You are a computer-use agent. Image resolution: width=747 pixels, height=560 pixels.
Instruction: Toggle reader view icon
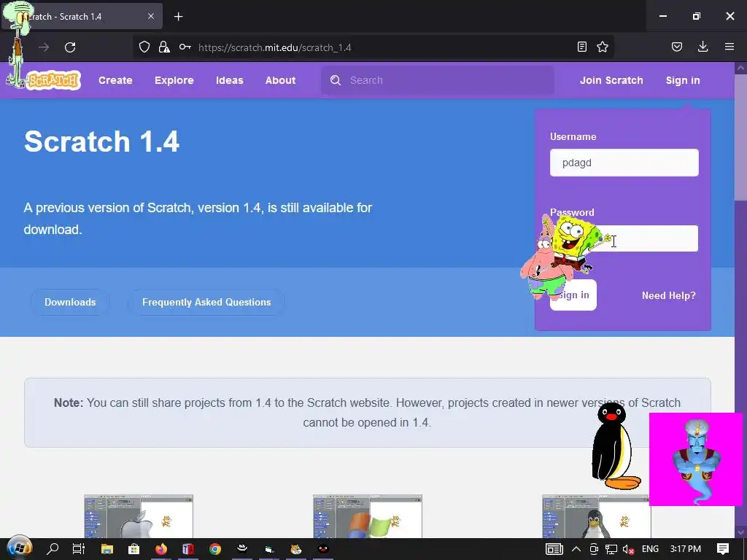pos(581,47)
